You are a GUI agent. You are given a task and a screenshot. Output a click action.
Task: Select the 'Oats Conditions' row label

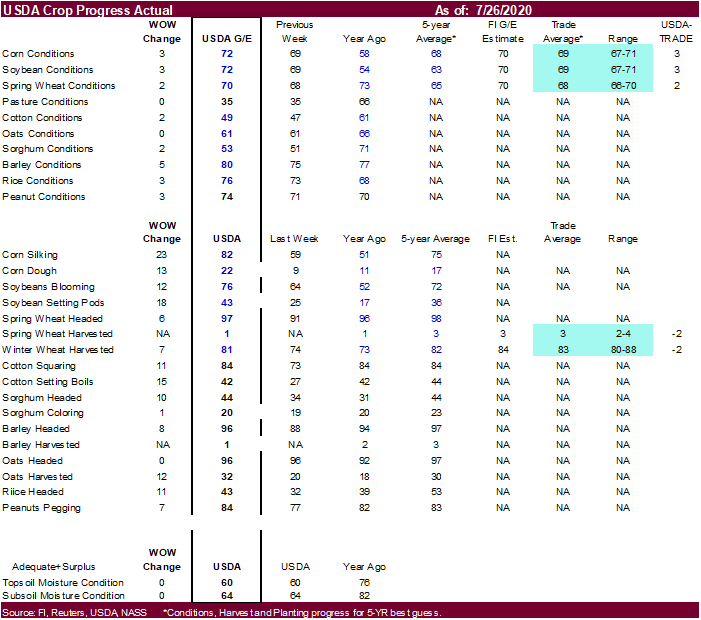point(38,134)
